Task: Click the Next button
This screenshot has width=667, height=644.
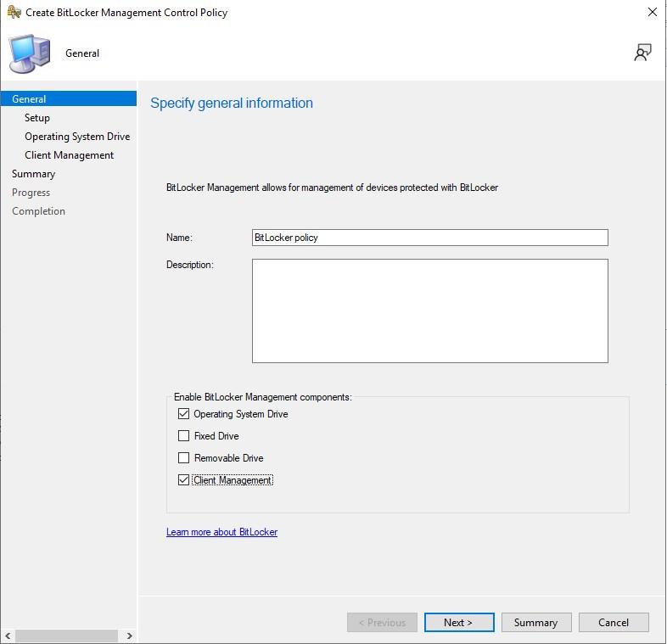Action: coord(459,622)
